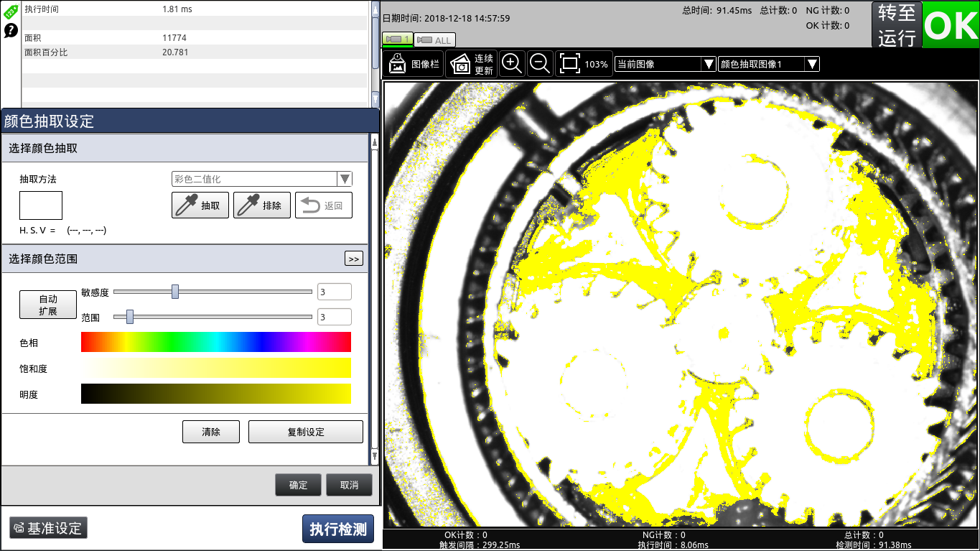This screenshot has height=551, width=980.
Task: Click the 选择颜色范围 section header
Action: [x=185, y=259]
